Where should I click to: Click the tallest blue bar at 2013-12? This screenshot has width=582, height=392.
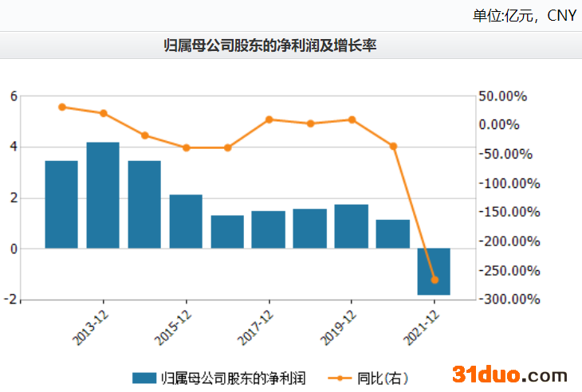103,195
